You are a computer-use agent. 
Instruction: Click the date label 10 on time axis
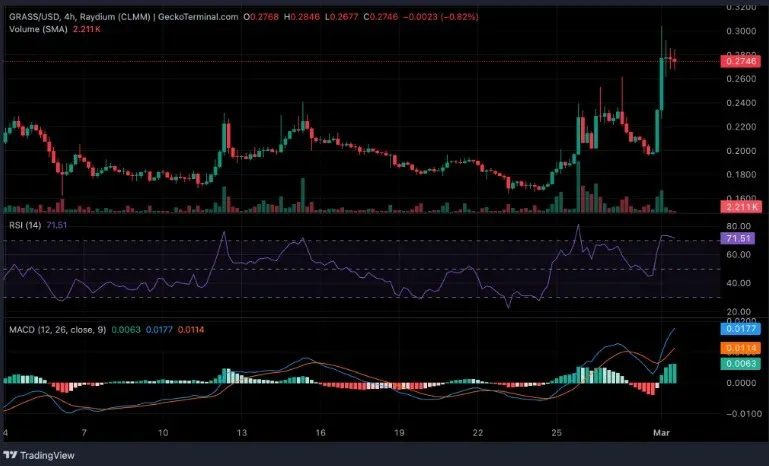click(163, 433)
